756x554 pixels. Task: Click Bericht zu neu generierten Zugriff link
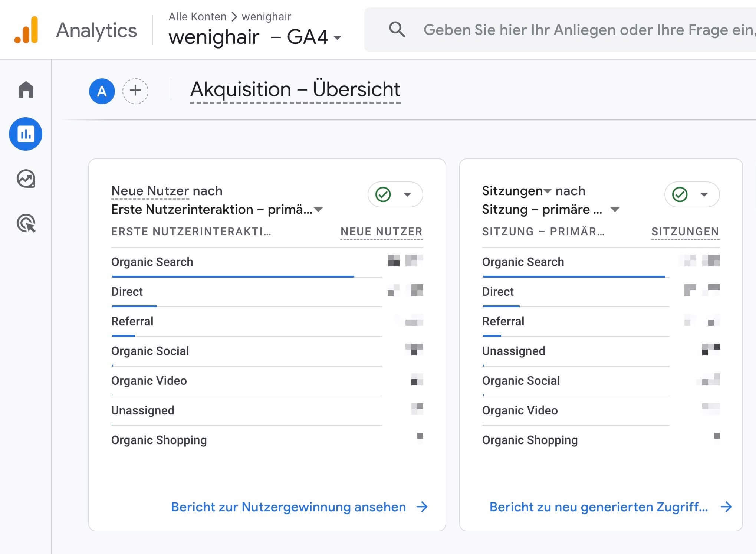click(x=601, y=505)
